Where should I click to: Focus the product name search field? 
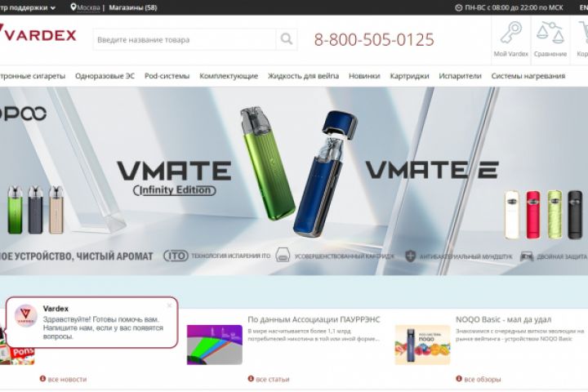[185, 39]
